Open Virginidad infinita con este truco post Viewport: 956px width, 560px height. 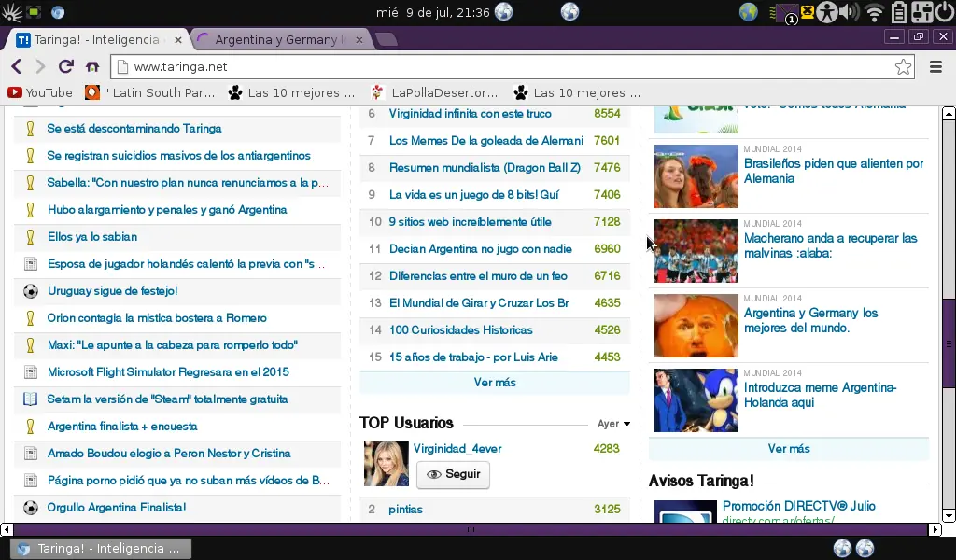[471, 113]
